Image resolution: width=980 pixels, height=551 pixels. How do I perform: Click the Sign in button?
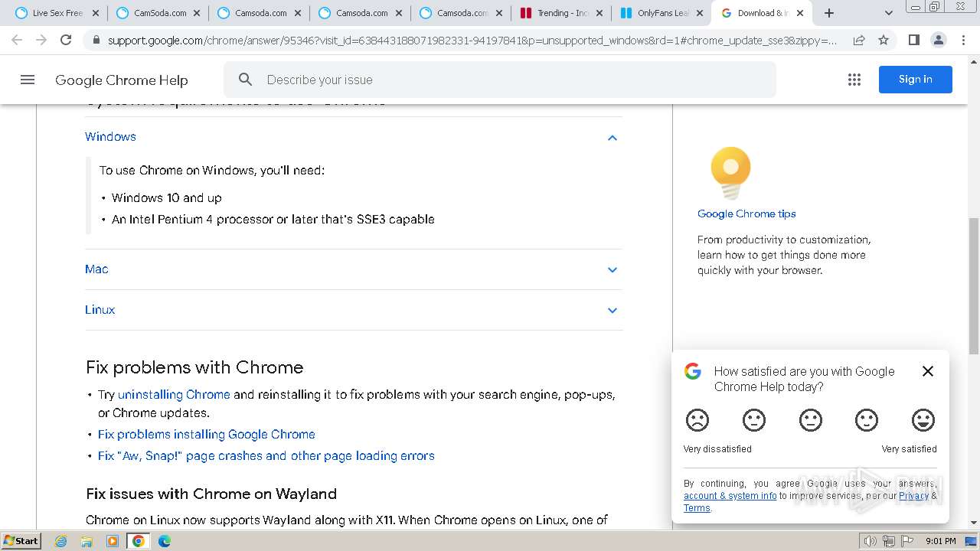pyautogui.click(x=916, y=80)
